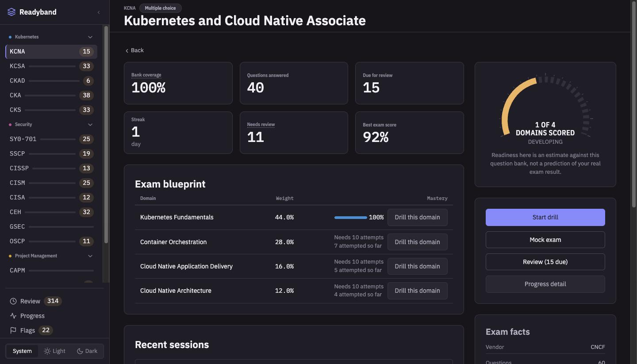Switch to the Dark theme
The width and height of the screenshot is (637, 364).
point(87,351)
